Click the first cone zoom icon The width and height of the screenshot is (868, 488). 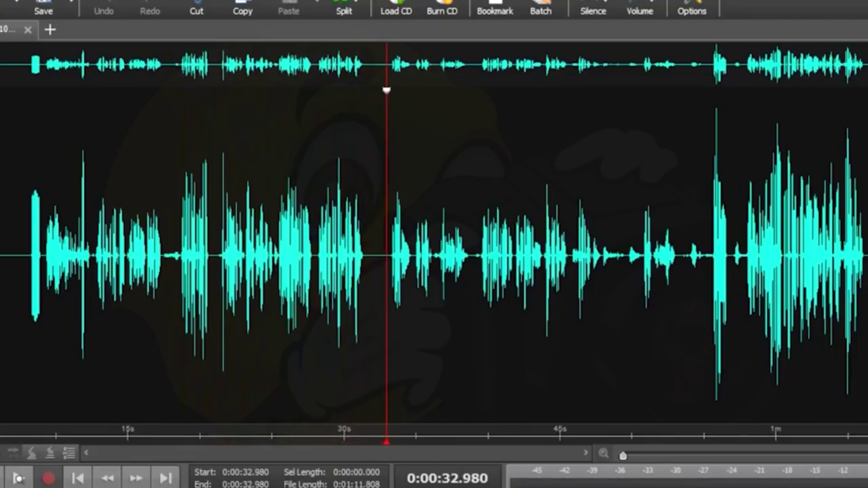32,452
